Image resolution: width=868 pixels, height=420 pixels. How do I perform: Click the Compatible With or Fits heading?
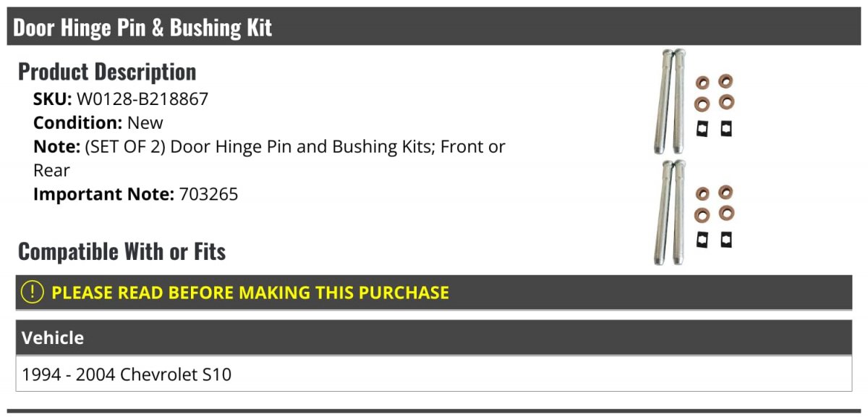pyautogui.click(x=122, y=251)
